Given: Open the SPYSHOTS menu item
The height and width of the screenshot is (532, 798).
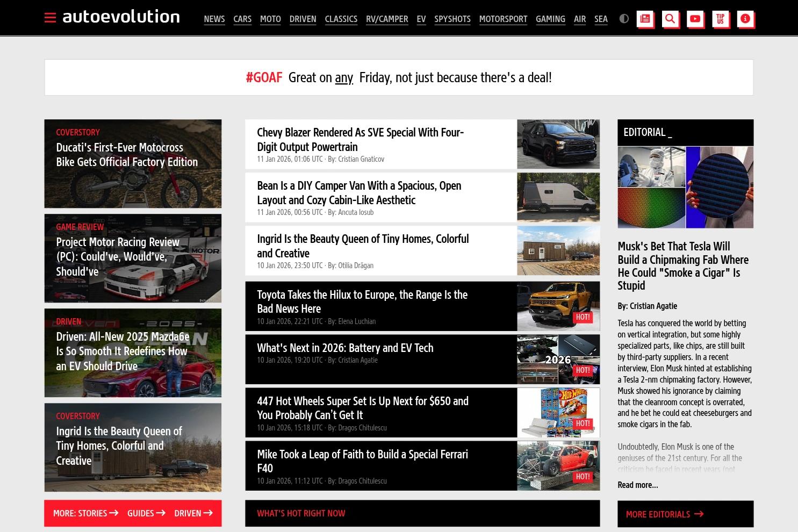Looking at the screenshot, I should pos(452,19).
